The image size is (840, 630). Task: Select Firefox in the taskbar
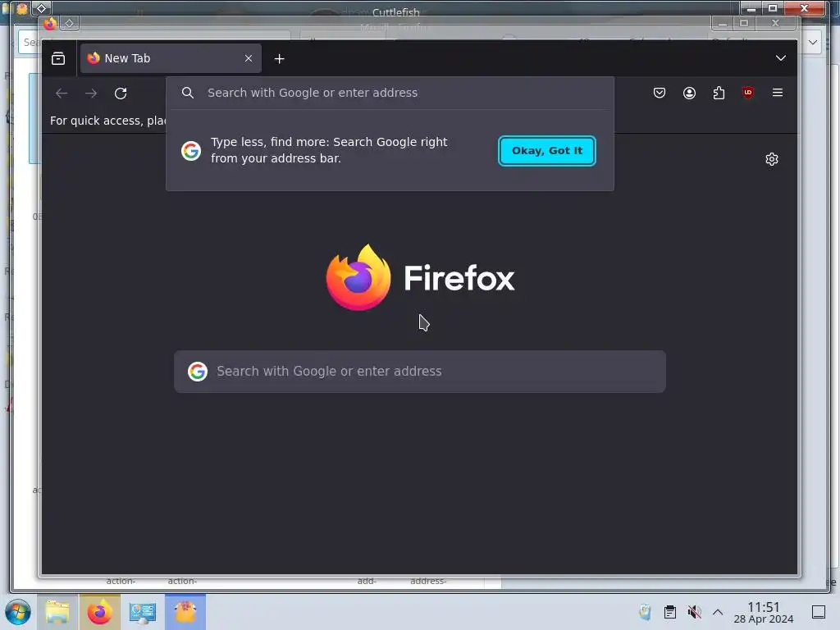(x=99, y=612)
